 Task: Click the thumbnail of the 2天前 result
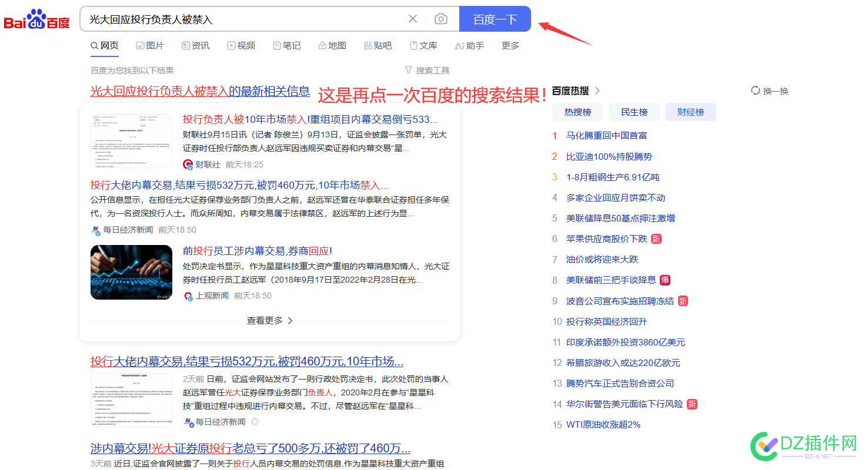pos(131,400)
